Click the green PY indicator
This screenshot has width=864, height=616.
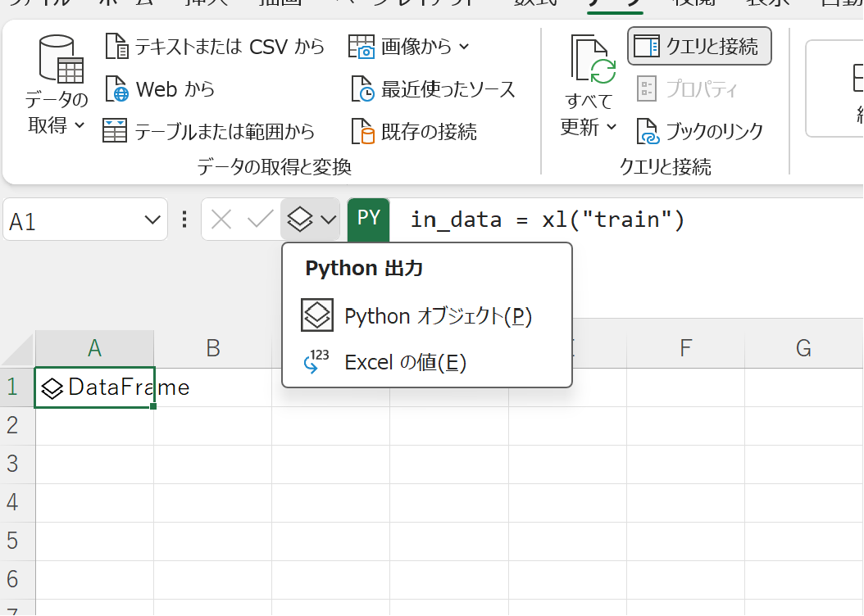[x=368, y=219]
